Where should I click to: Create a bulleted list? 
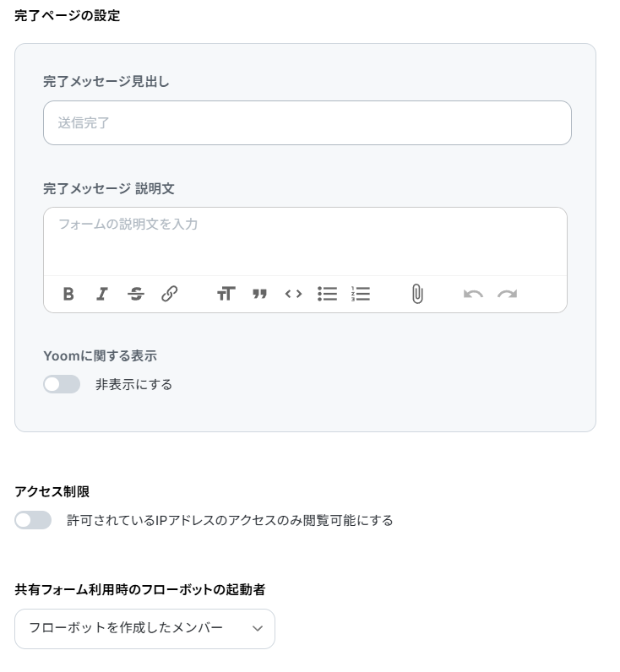tap(327, 295)
